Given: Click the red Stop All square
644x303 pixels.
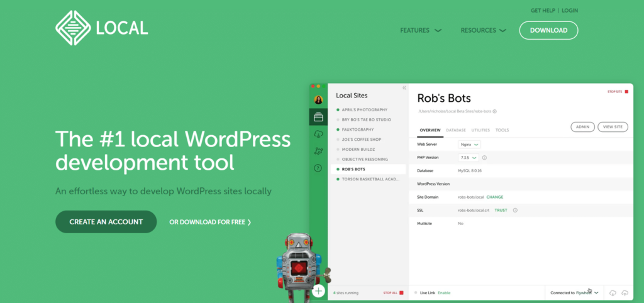Looking at the screenshot, I should coord(401,293).
